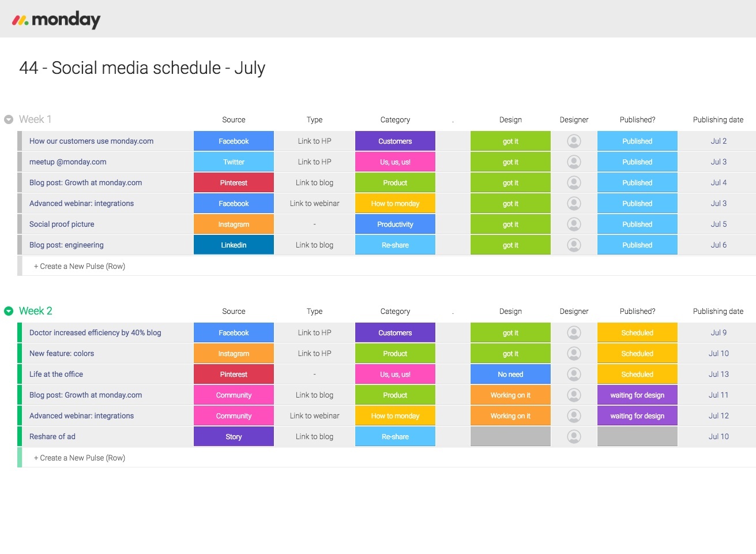Viewport: 756px width, 554px height.
Task: Open designer avatar for Reshare of ad row
Action: 574,437
